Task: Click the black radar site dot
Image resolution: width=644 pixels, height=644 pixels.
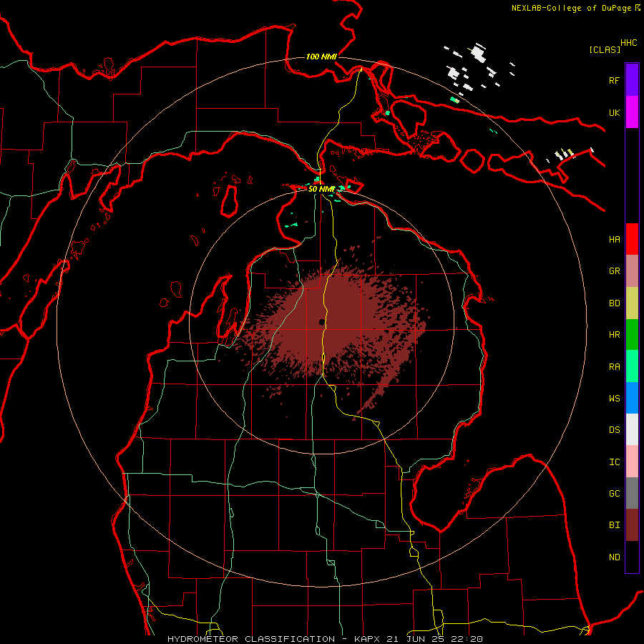Action: point(321,323)
